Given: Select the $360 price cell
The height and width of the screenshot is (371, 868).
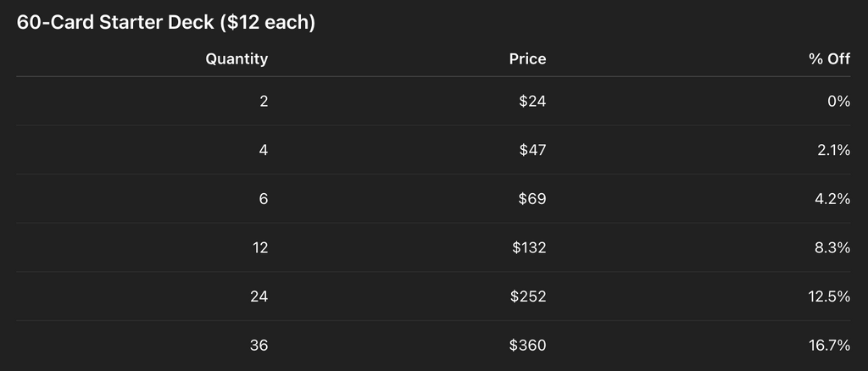Looking at the screenshot, I should coord(528,346).
